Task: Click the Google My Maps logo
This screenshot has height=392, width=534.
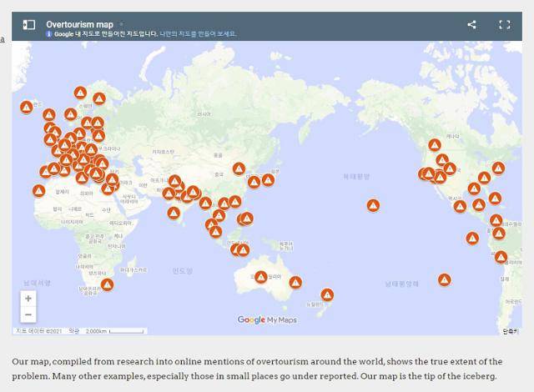Action: (x=267, y=319)
